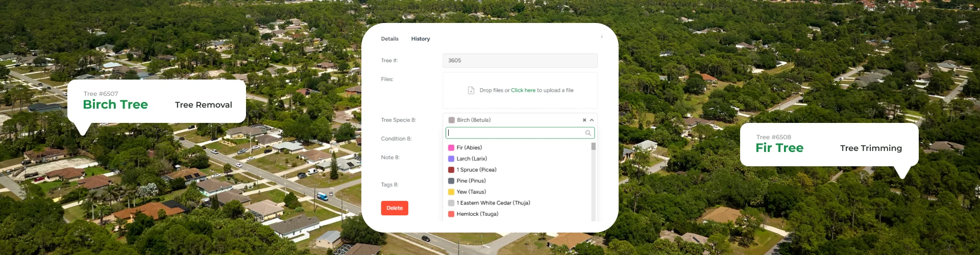Click the 'Click here' upload link
This screenshot has width=980, height=255.
pos(523,90)
